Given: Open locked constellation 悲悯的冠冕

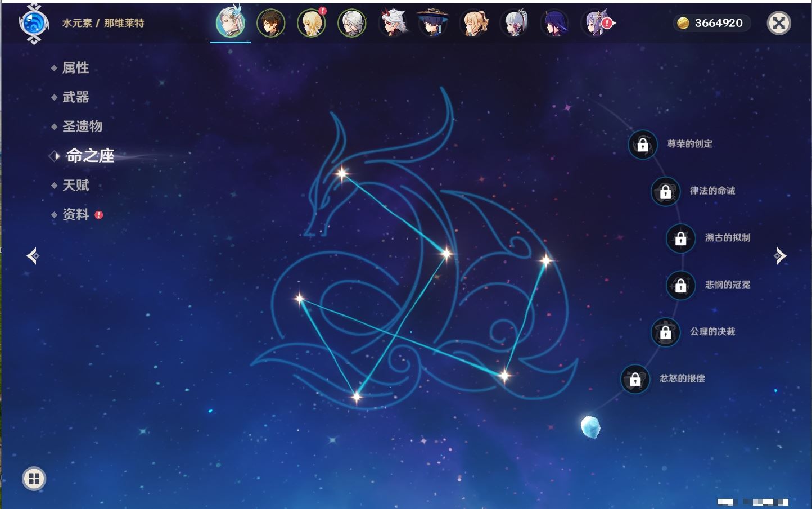Looking at the screenshot, I should 680,286.
